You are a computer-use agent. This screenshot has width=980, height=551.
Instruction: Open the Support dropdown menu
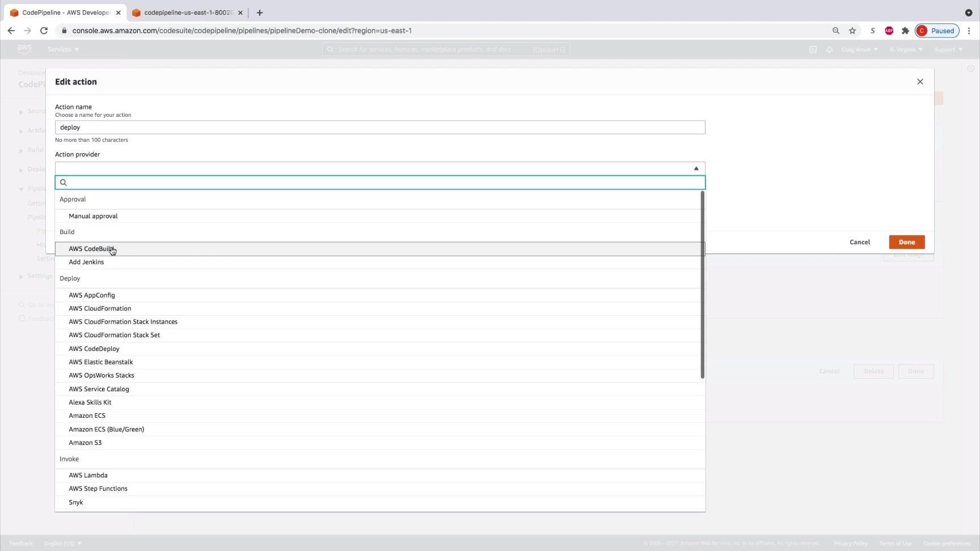pos(949,49)
